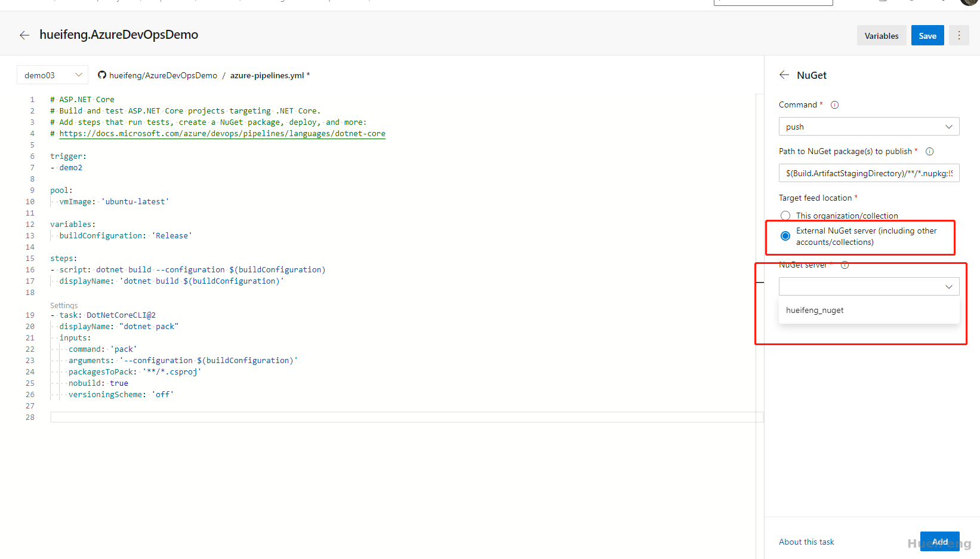The height and width of the screenshot is (559, 980).
Task: Open the demo03 branch dropdown
Action: (x=53, y=75)
